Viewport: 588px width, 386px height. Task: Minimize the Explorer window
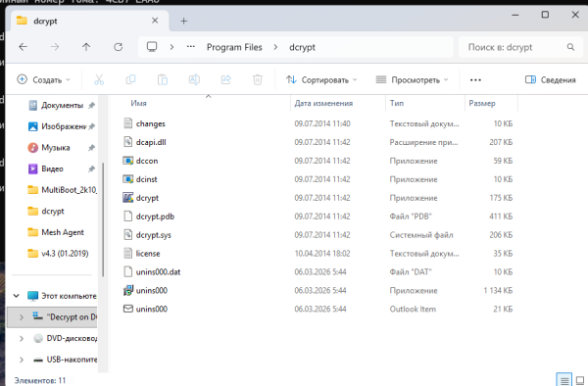click(x=515, y=15)
